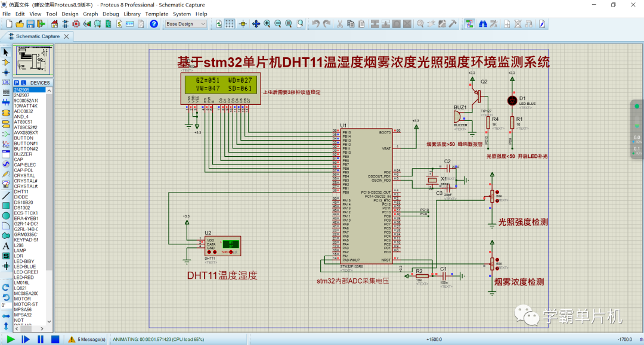Stop the simulation
Viewport: 644px width, 345px height.
55,339
